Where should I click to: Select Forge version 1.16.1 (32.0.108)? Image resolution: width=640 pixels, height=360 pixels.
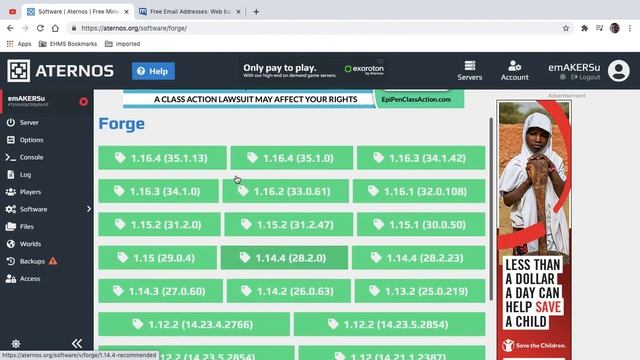(x=419, y=191)
